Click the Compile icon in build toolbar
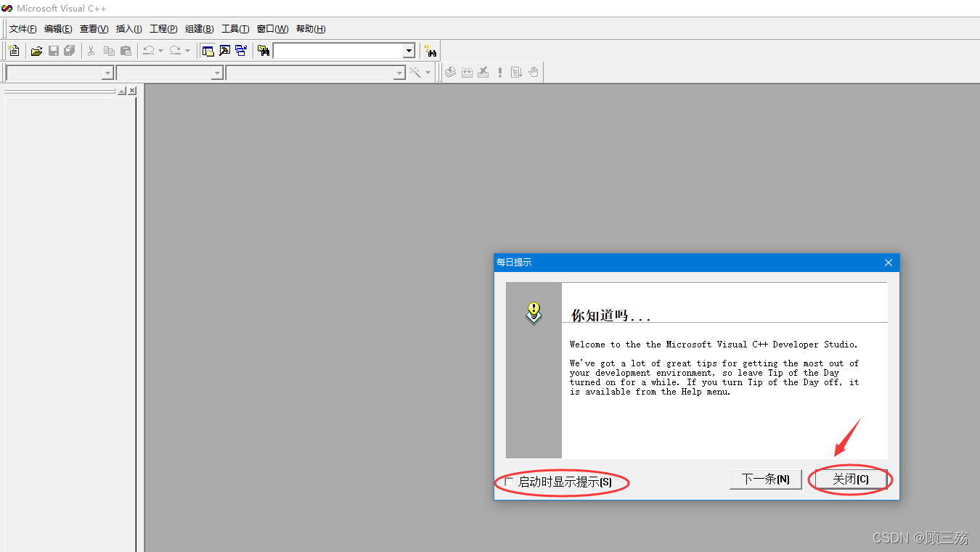This screenshot has height=552, width=980. point(450,73)
